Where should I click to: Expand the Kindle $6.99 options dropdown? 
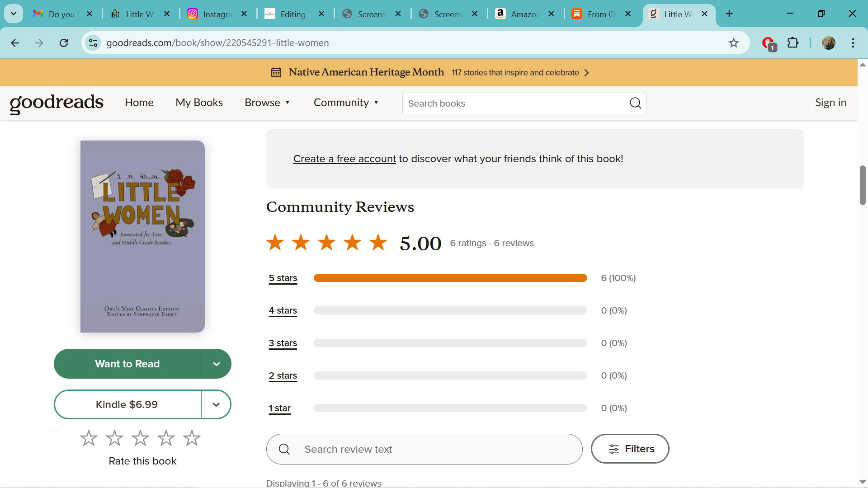pos(216,404)
